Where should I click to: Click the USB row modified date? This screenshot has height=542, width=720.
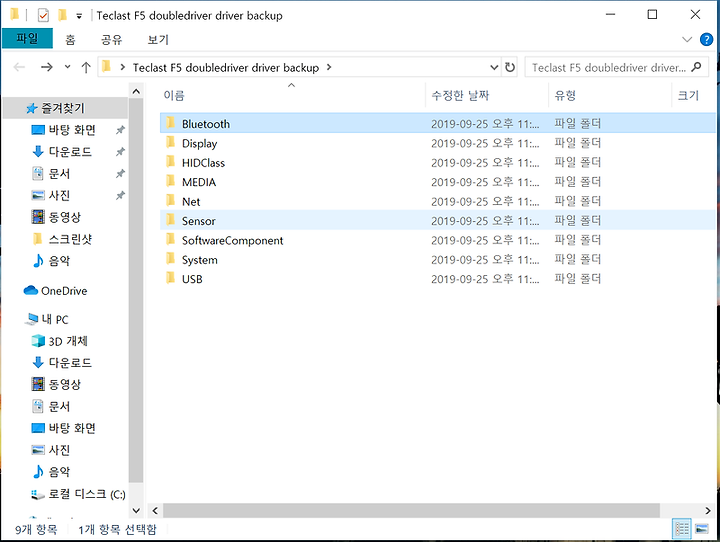pos(485,279)
